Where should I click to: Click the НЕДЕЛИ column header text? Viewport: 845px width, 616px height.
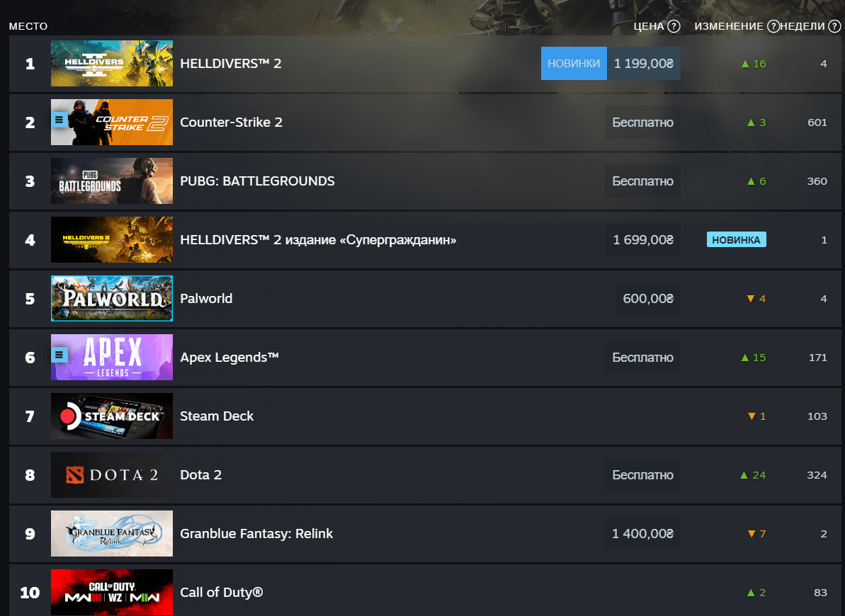803,26
